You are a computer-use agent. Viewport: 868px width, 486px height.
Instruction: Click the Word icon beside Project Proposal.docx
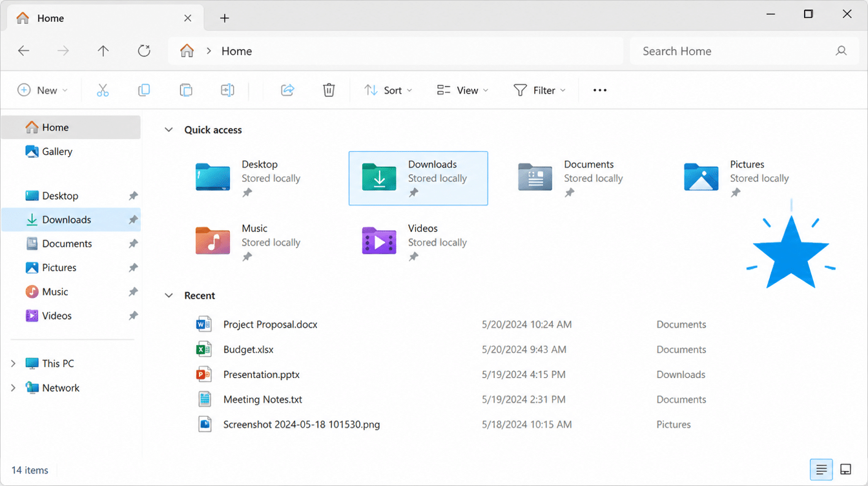(204, 324)
